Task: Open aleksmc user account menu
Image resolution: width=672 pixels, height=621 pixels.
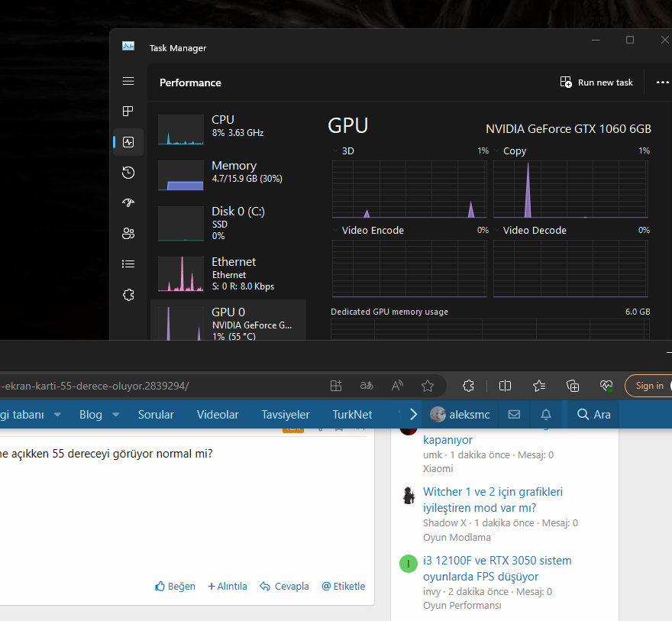Action: click(x=460, y=415)
